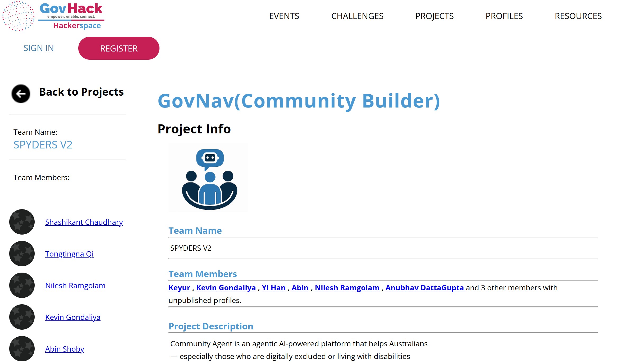Screen dimensions: 622x364
Task: Open Anubhav DattaGupta's profile link
Action: coord(425,288)
